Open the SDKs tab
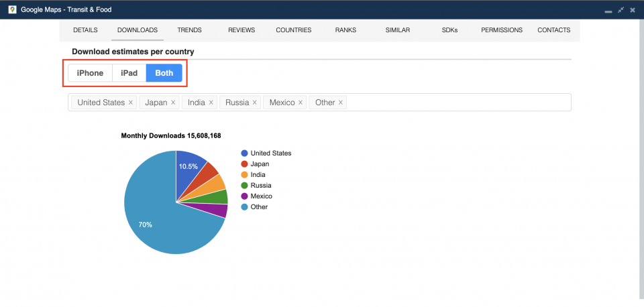This screenshot has width=644, height=307. tap(449, 30)
